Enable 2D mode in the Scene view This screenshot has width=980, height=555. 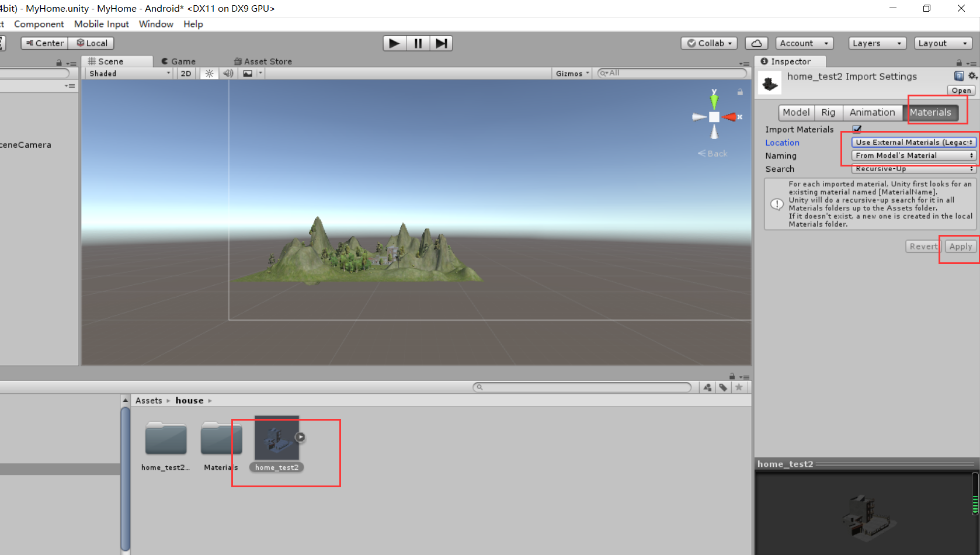[x=185, y=73]
